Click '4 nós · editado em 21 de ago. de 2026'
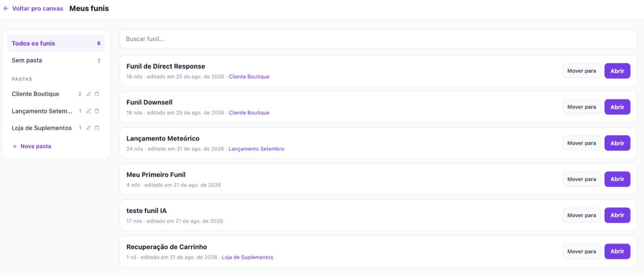The height and width of the screenshot is (275, 644). 174,185
